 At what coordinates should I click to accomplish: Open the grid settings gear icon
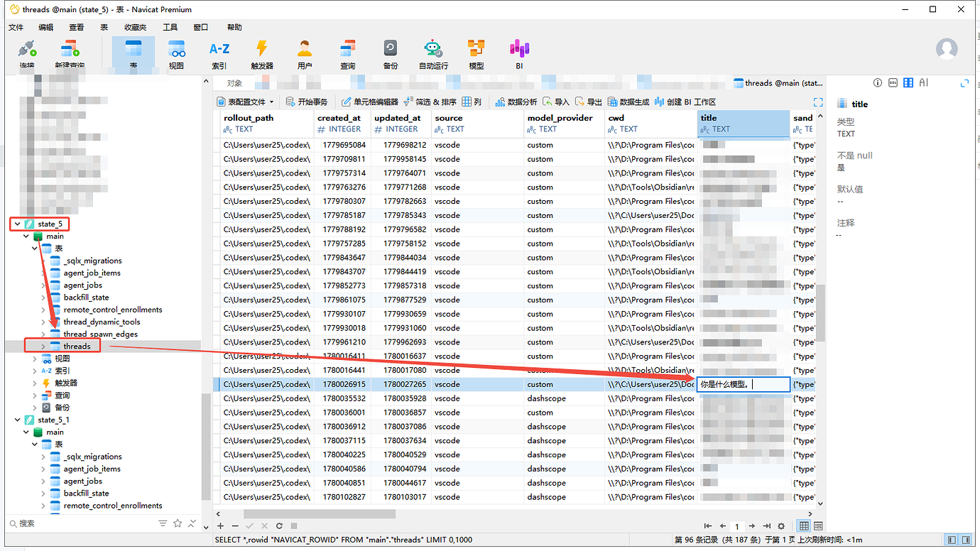coord(781,526)
